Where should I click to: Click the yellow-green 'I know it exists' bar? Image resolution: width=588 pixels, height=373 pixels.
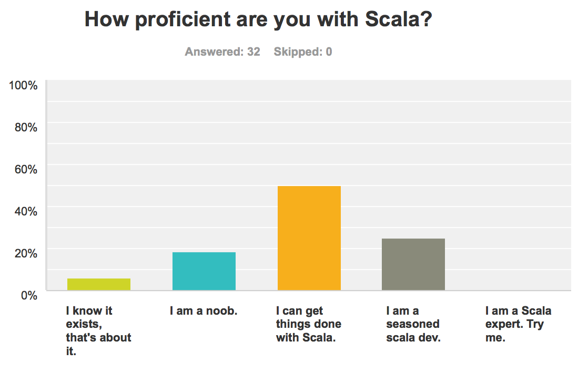point(99,284)
